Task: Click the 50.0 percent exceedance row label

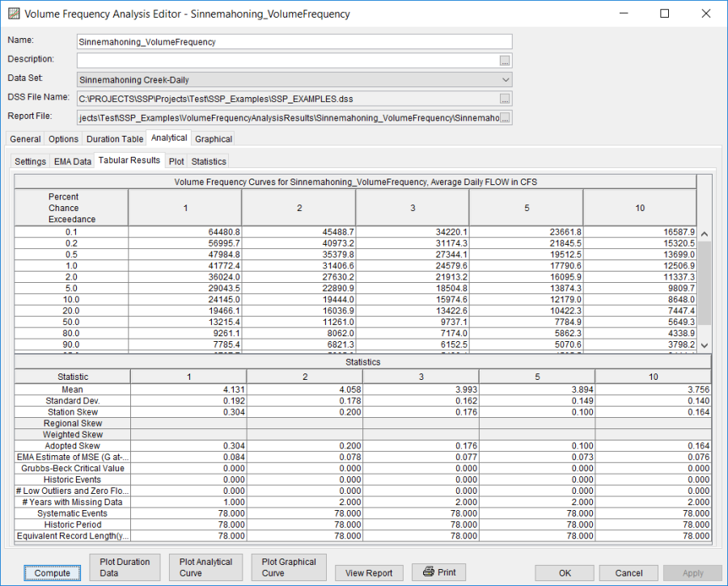Action: [71, 322]
